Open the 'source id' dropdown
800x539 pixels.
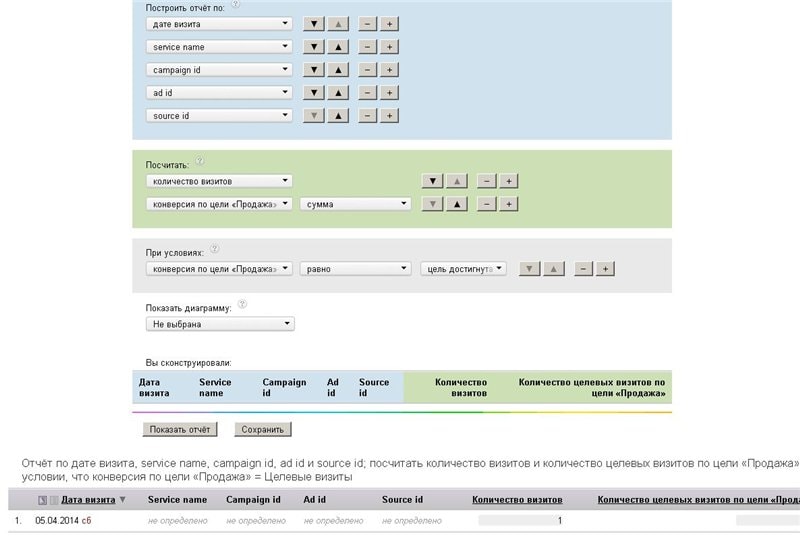[219, 115]
